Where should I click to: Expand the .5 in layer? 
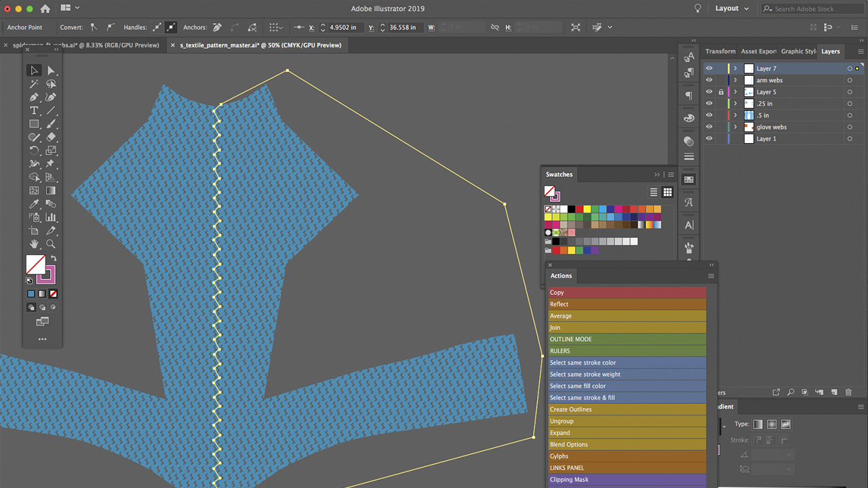(735, 115)
